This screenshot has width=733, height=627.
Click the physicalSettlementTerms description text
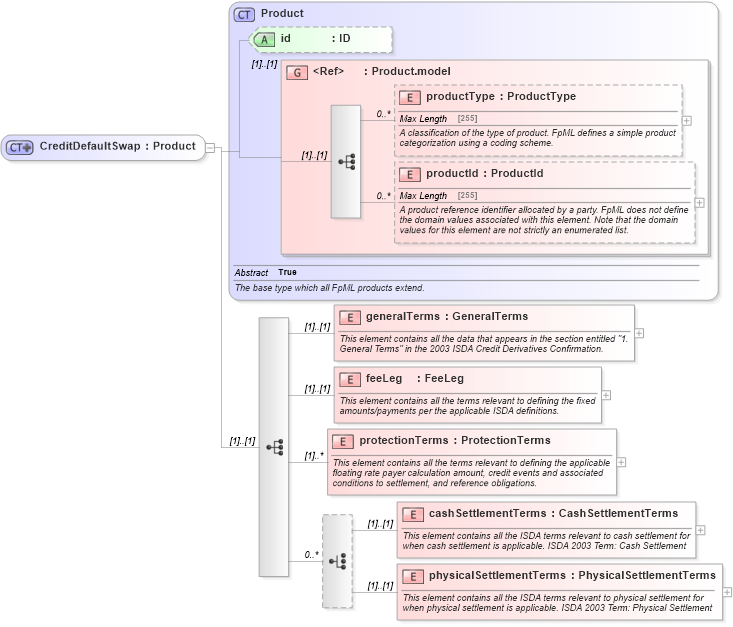point(557,603)
